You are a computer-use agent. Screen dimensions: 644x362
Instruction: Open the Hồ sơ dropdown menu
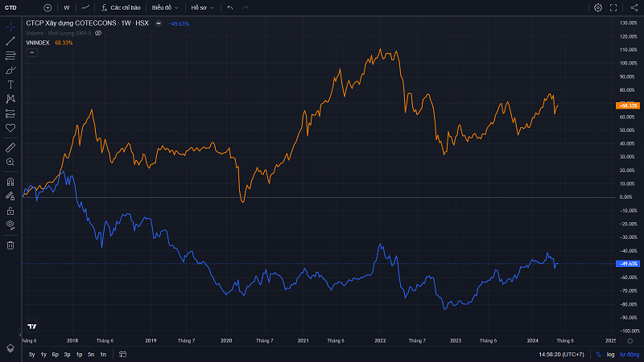202,7
